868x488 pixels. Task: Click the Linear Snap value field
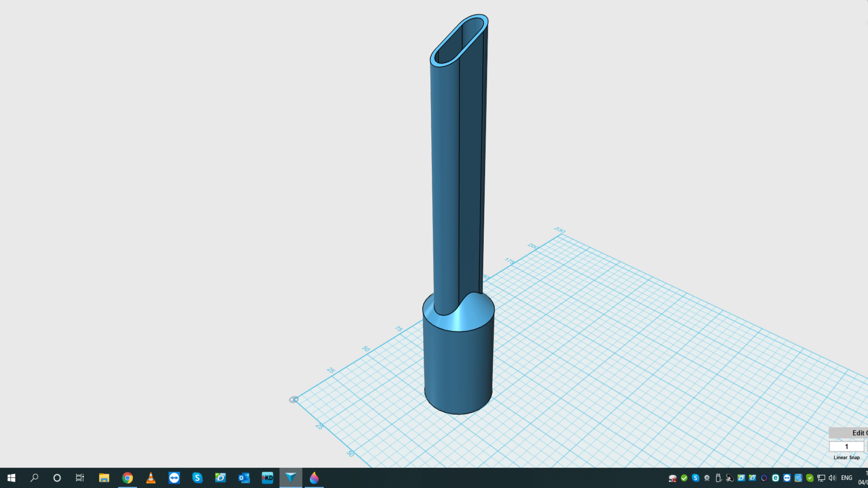coord(846,446)
